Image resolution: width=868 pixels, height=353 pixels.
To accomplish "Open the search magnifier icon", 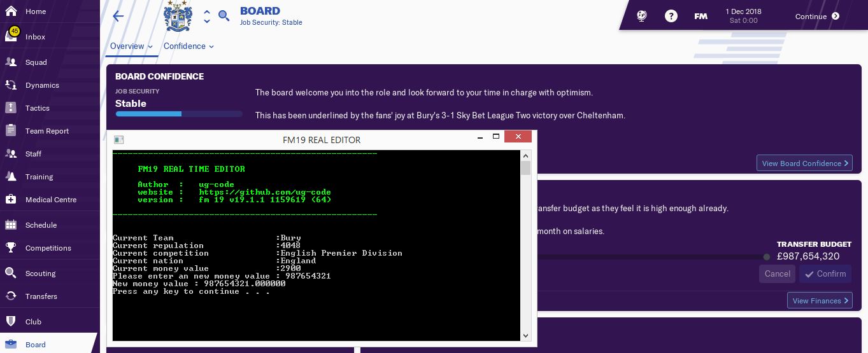I will tap(224, 16).
